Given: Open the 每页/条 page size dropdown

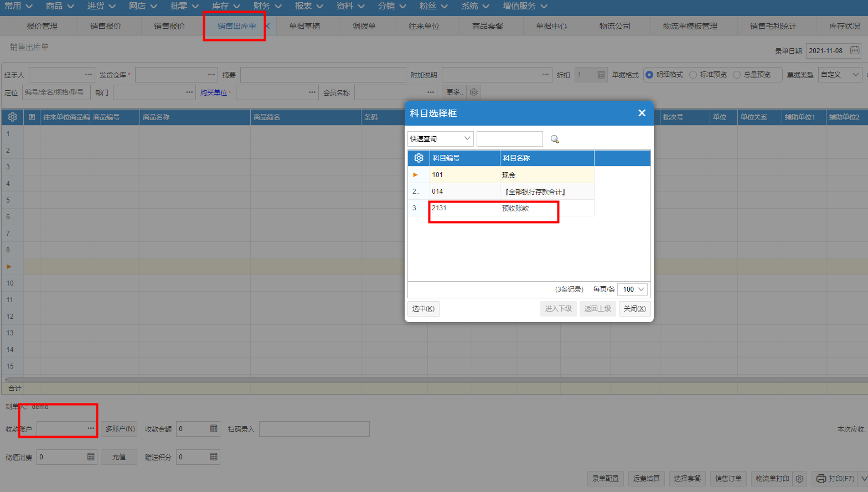Looking at the screenshot, I should (633, 289).
